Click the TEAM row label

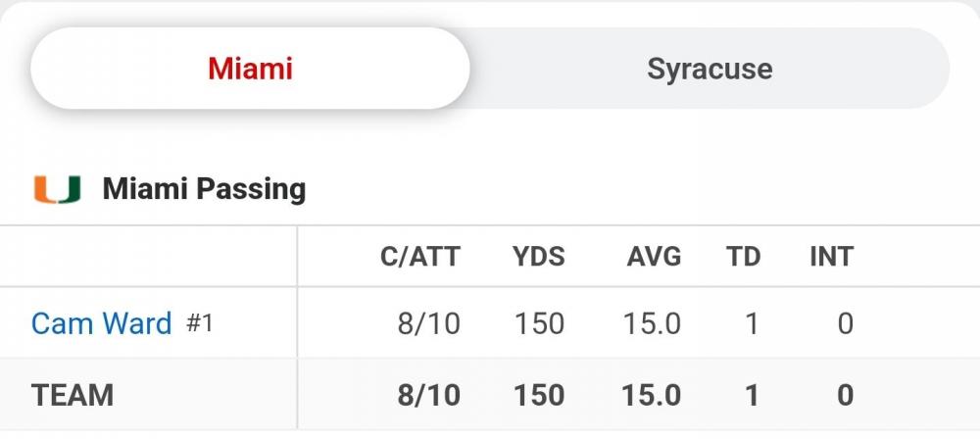click(x=73, y=395)
